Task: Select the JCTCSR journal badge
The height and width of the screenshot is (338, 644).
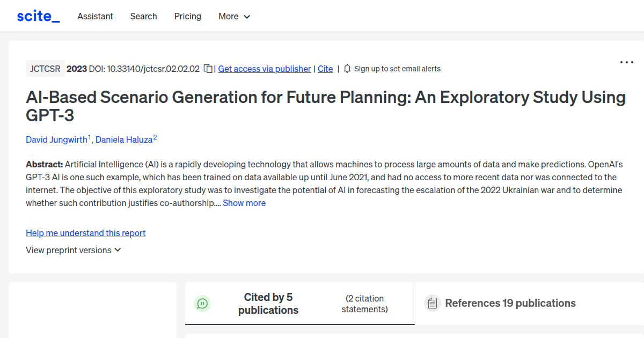Action: [x=45, y=68]
